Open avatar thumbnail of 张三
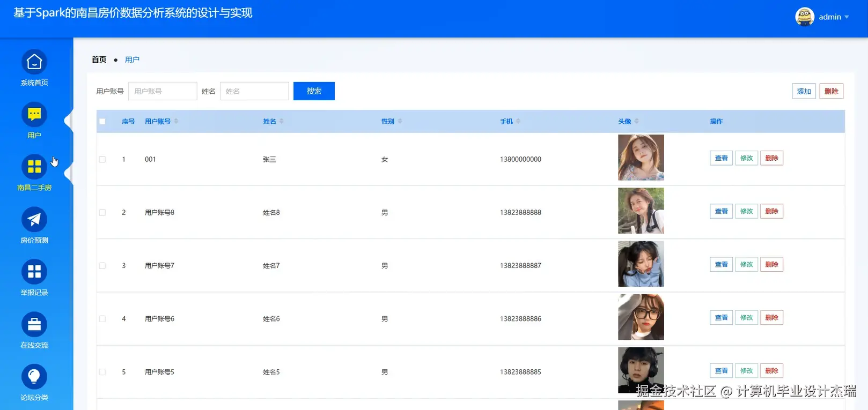Viewport: 868px width, 410px height. tap(641, 158)
